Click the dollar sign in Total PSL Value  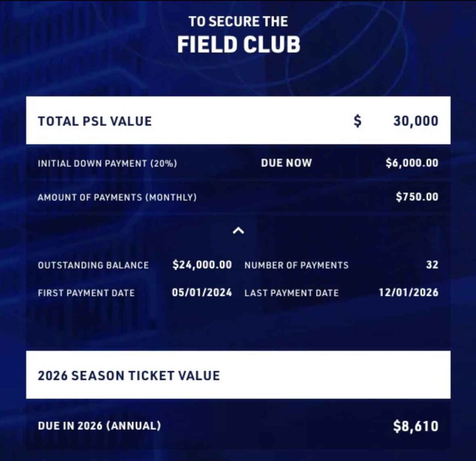point(357,121)
